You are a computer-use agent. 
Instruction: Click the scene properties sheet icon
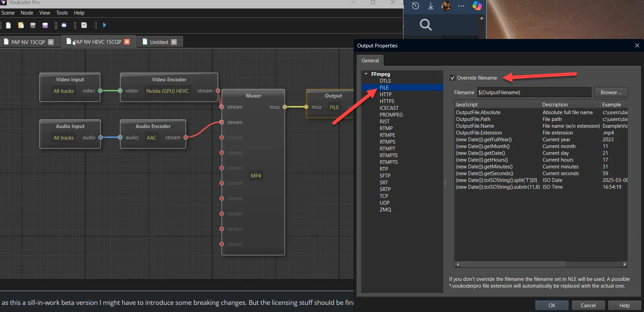click(x=84, y=25)
